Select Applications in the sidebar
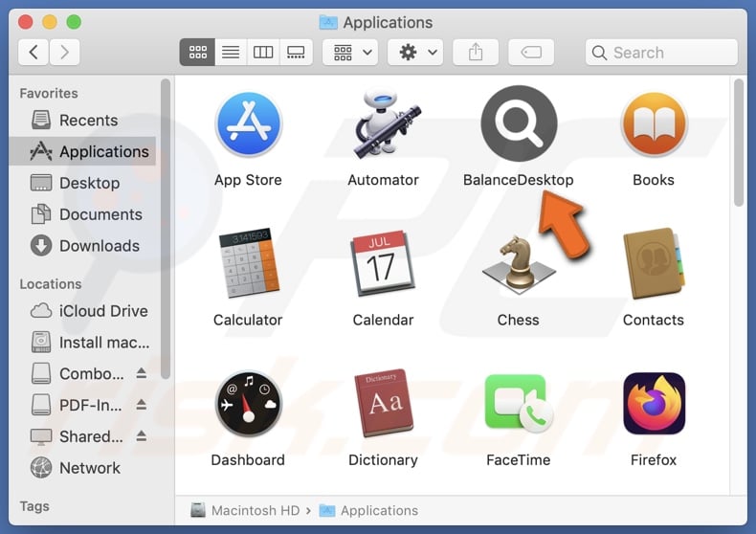Image resolution: width=756 pixels, height=534 pixels. point(82,151)
